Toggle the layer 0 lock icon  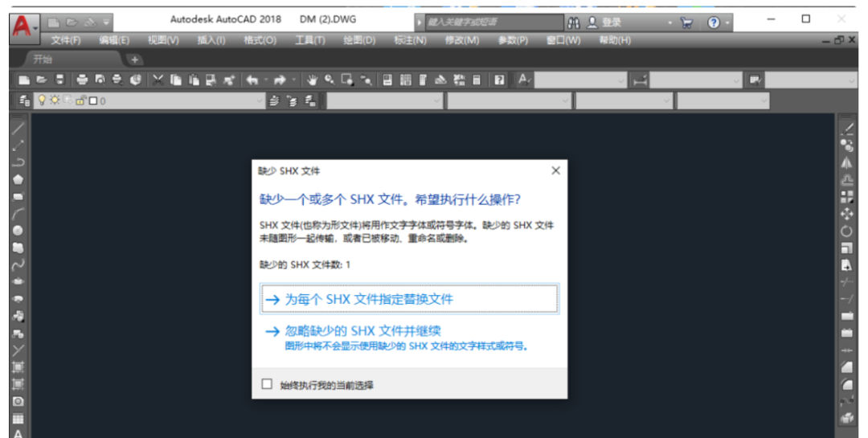80,100
